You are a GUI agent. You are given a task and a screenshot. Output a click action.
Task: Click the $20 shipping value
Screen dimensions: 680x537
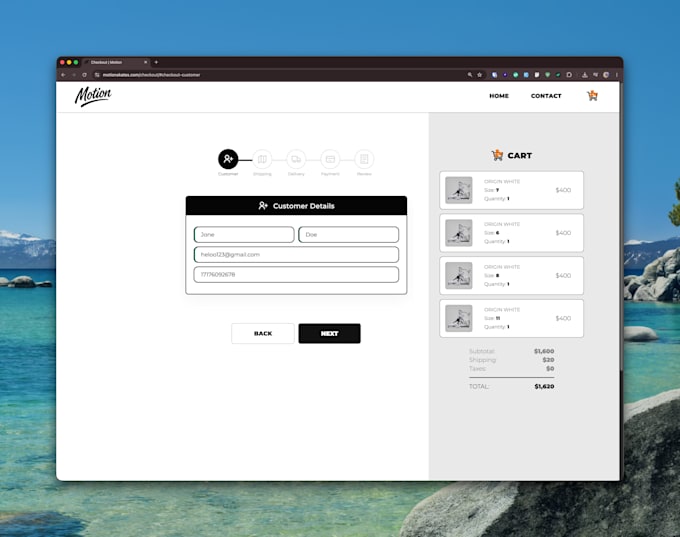pyautogui.click(x=548, y=360)
